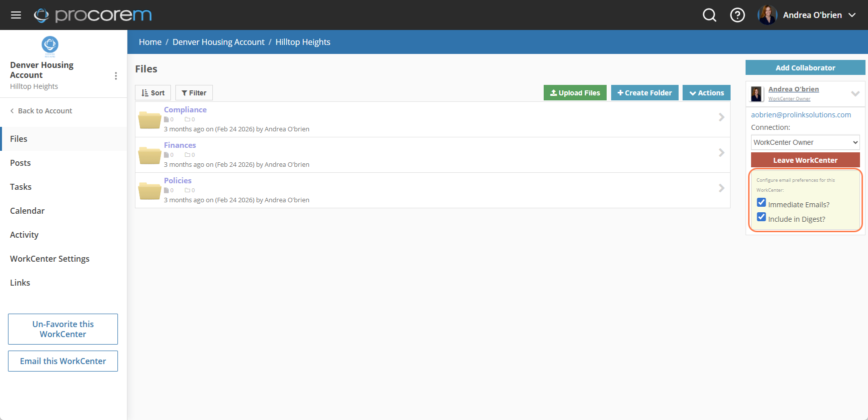
Task: Click the Sort button
Action: (153, 93)
